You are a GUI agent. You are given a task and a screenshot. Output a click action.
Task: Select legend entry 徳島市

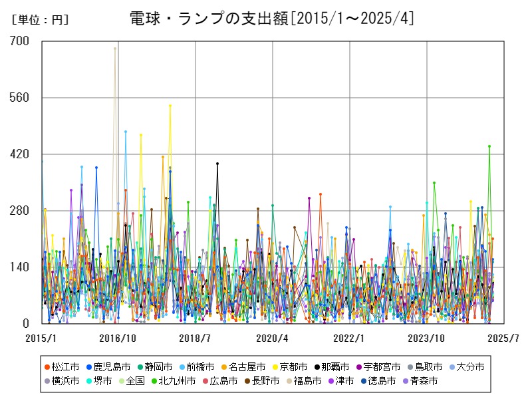coord(378,381)
